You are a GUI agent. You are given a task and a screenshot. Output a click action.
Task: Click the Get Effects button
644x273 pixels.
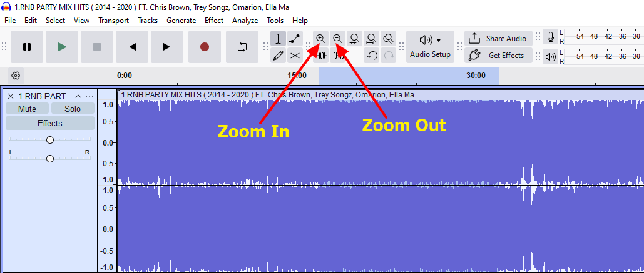tap(499, 56)
